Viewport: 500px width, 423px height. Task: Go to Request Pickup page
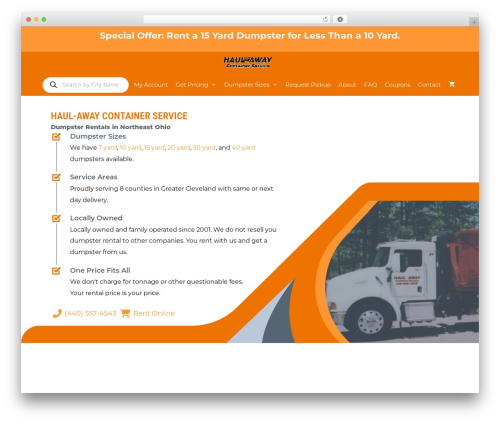pos(308,85)
